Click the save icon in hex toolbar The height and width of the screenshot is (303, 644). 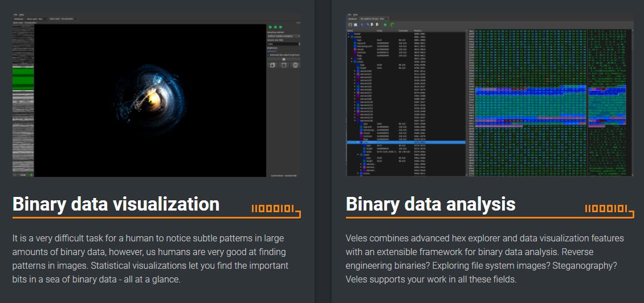[x=356, y=25]
